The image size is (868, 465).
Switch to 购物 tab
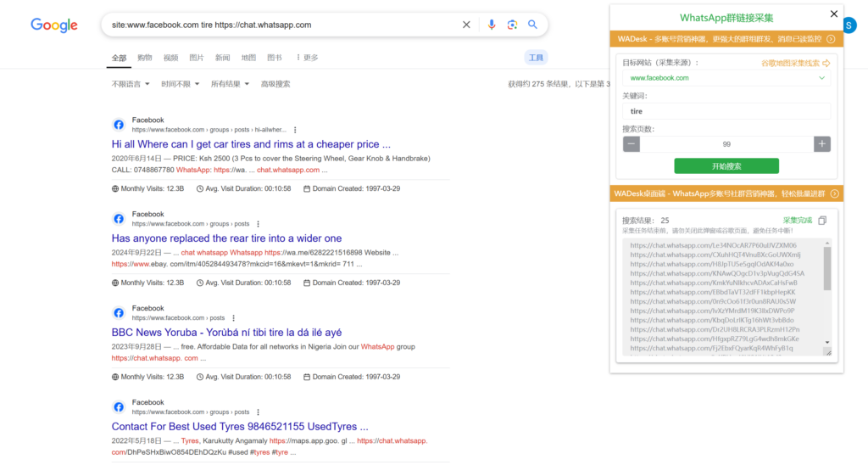pyautogui.click(x=144, y=58)
